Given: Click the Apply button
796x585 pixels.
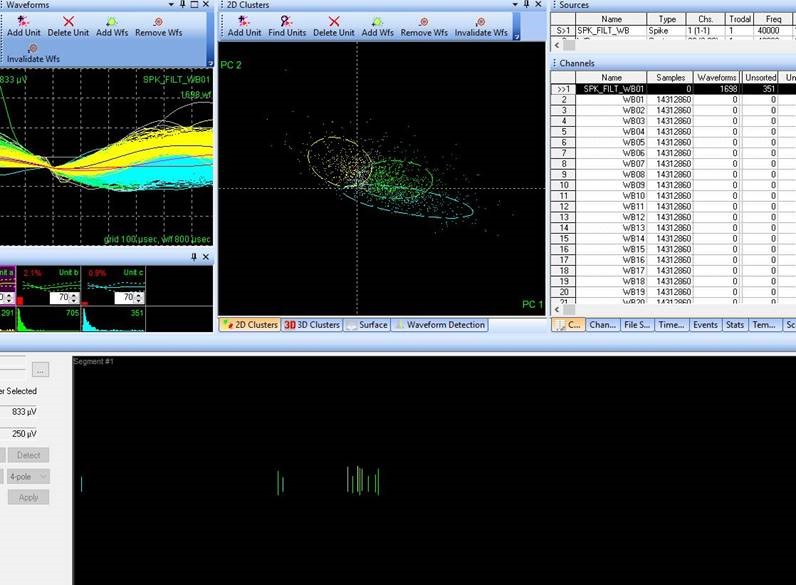Looking at the screenshot, I should click(28, 497).
